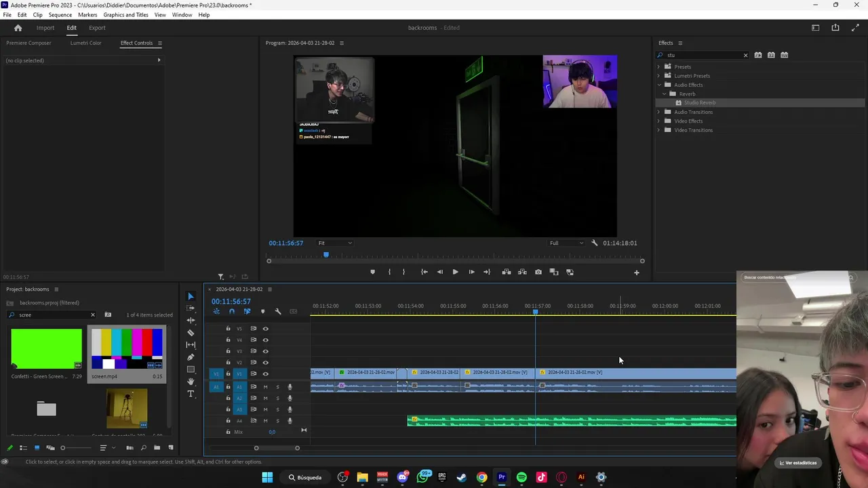Toggle lock on track V3
Screen dimensions: 868x488
(228, 351)
